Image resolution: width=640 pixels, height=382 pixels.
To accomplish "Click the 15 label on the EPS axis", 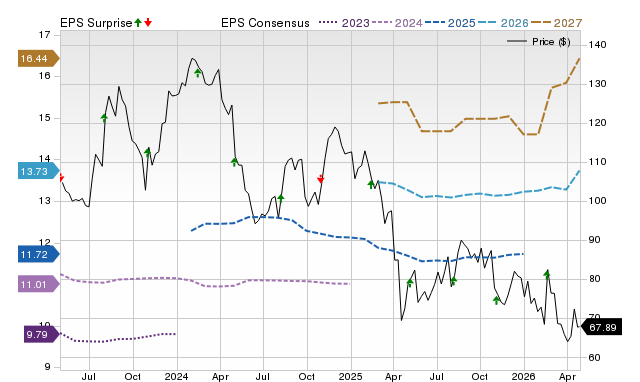I will (x=44, y=118).
